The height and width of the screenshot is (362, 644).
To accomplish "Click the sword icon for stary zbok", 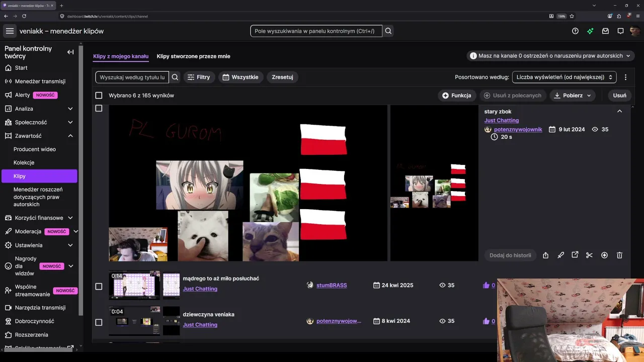I will tap(560, 255).
